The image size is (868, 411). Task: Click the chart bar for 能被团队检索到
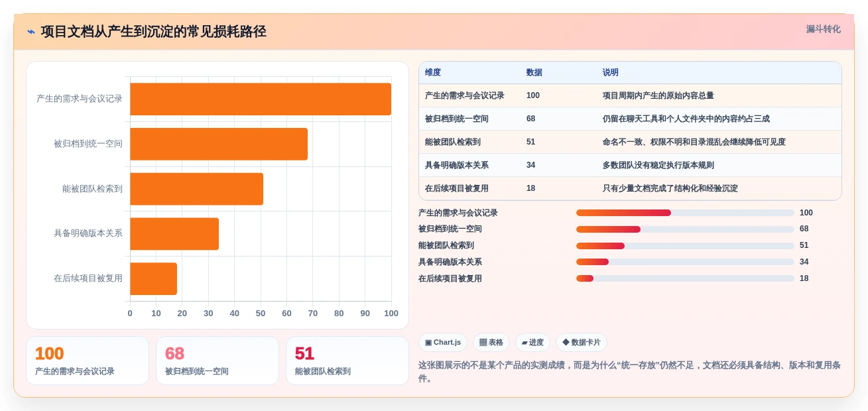(x=196, y=189)
